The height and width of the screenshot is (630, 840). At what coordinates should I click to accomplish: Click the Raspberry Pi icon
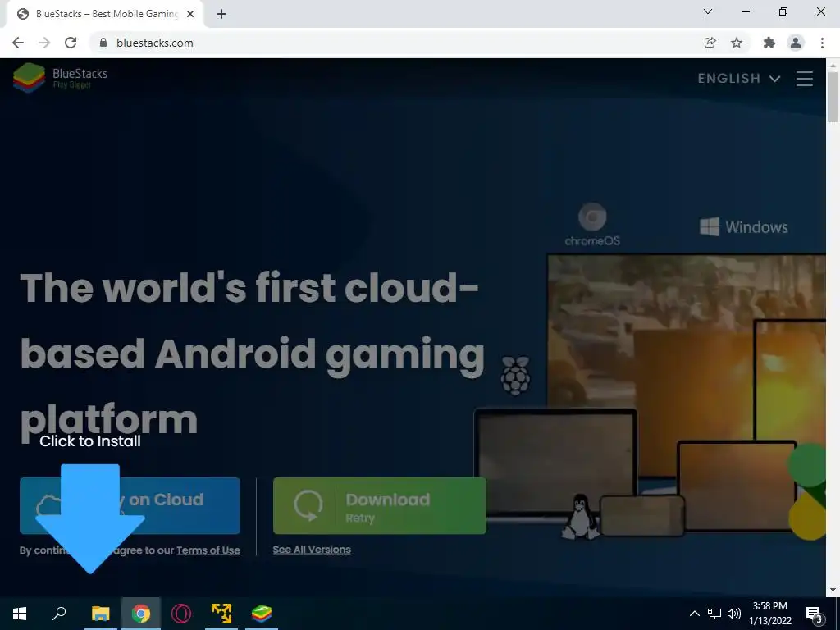coord(515,376)
